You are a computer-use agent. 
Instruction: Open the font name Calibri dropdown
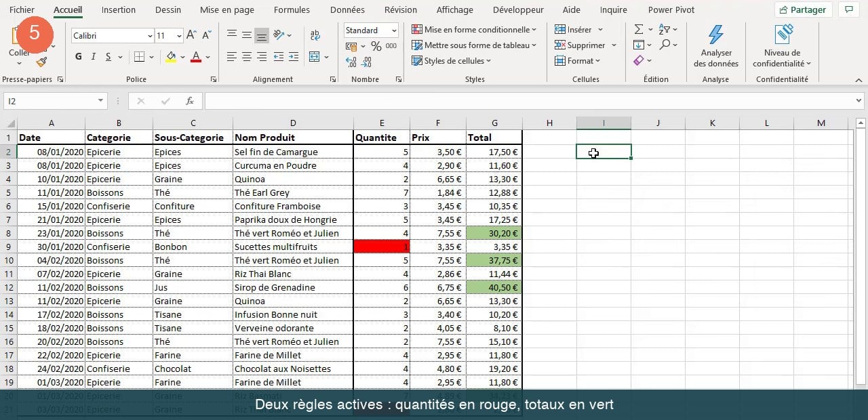(150, 36)
